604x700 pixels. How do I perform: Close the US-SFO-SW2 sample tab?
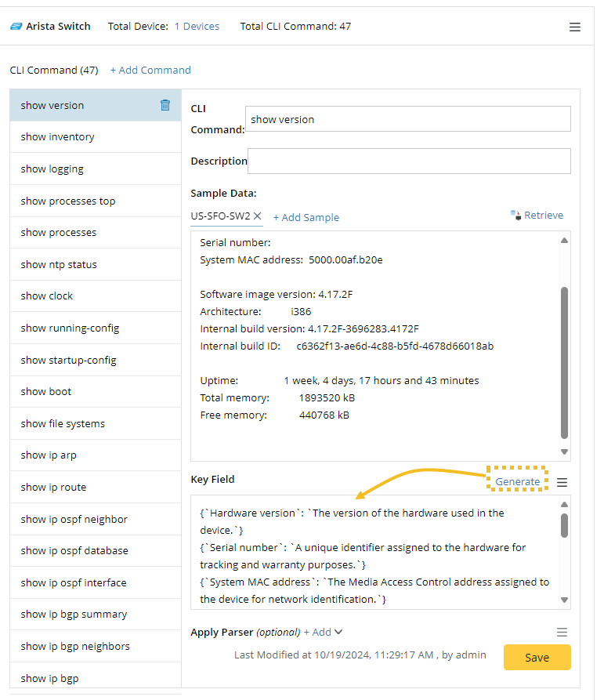pos(257,216)
